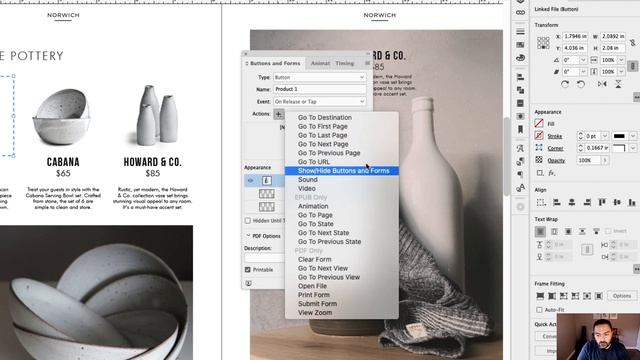This screenshot has width=640, height=360.
Task: Open the Align To selection dropdown icon
Action: click(x=541, y=202)
